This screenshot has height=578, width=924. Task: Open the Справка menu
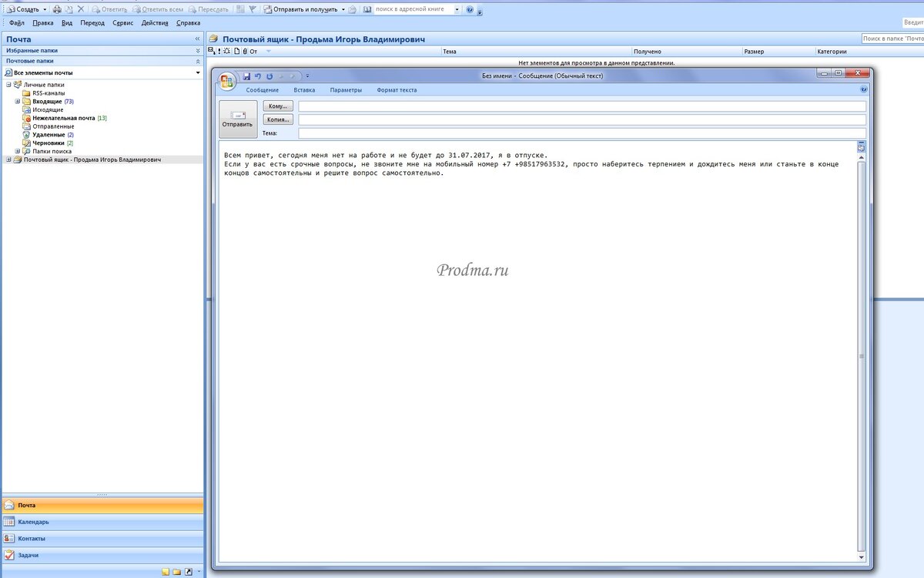(x=189, y=23)
